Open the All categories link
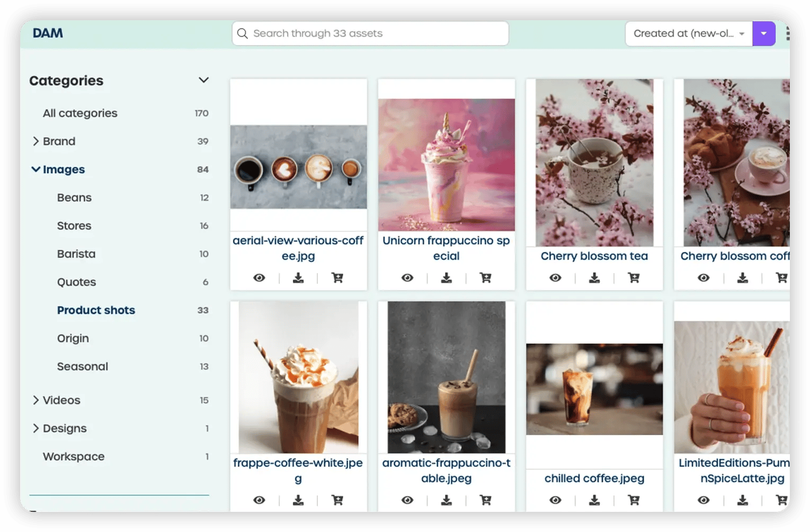Viewport: 810px width, 532px height. [80, 113]
